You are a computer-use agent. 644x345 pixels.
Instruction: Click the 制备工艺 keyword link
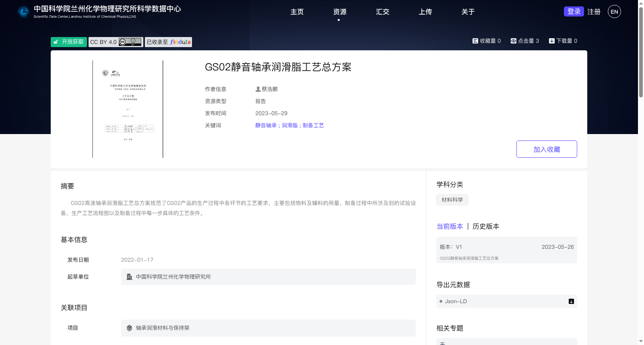coord(313,125)
